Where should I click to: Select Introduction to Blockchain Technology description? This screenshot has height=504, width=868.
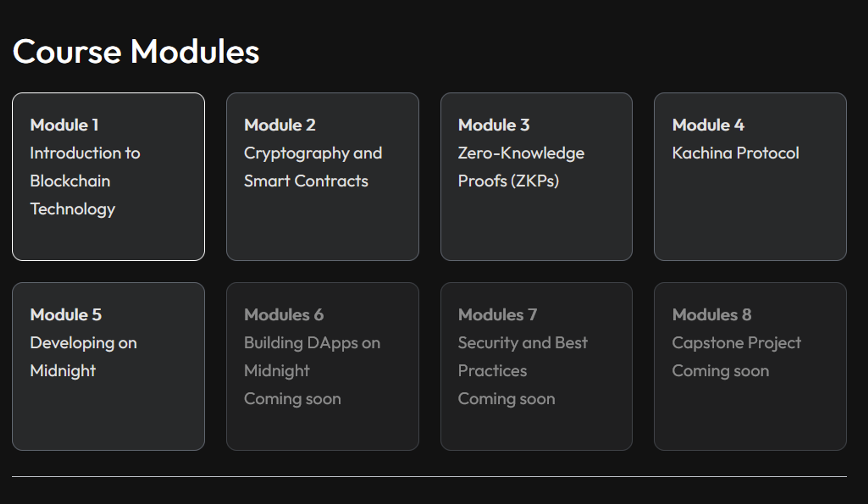coord(85,181)
